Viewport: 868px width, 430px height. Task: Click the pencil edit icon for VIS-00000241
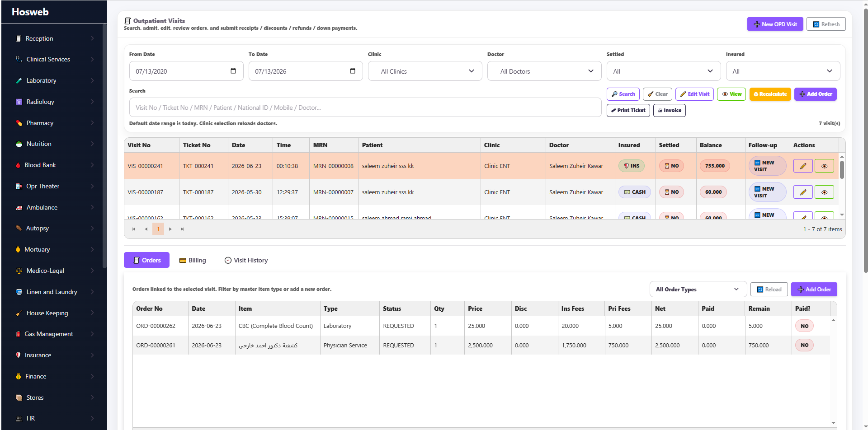click(x=803, y=166)
